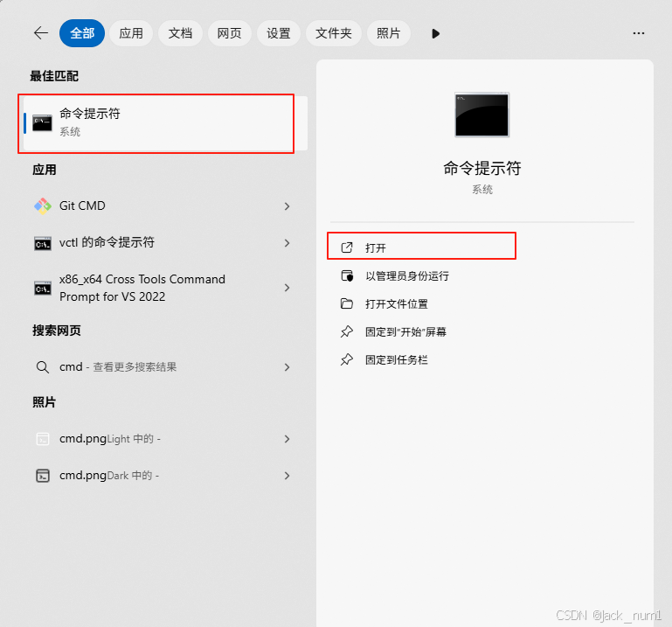Show more filters with the play arrow
The height and width of the screenshot is (627, 672).
tap(436, 33)
